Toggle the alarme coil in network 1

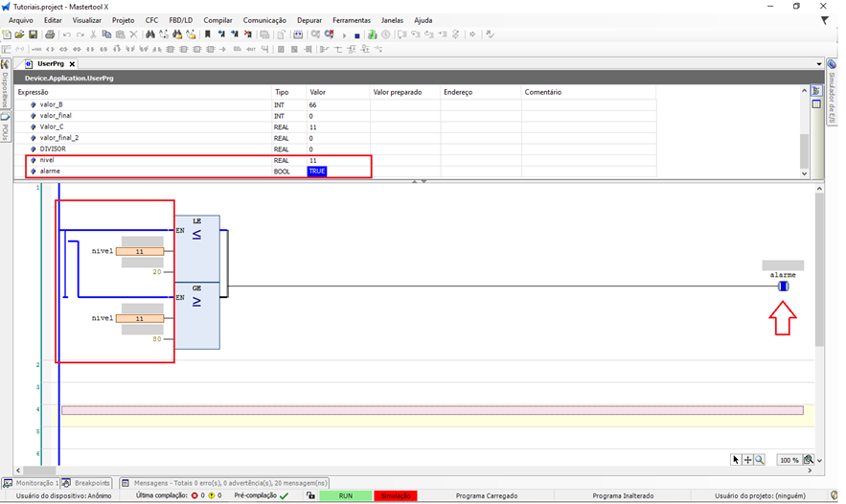point(783,286)
